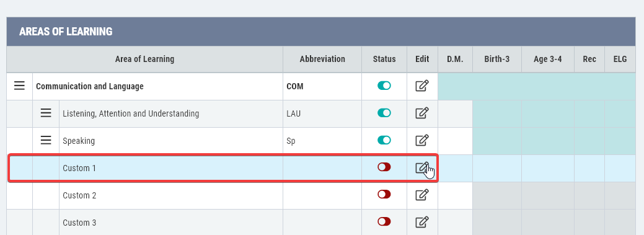This screenshot has width=644, height=235.
Task: Disable the Communication and Language status toggle
Action: click(x=384, y=86)
